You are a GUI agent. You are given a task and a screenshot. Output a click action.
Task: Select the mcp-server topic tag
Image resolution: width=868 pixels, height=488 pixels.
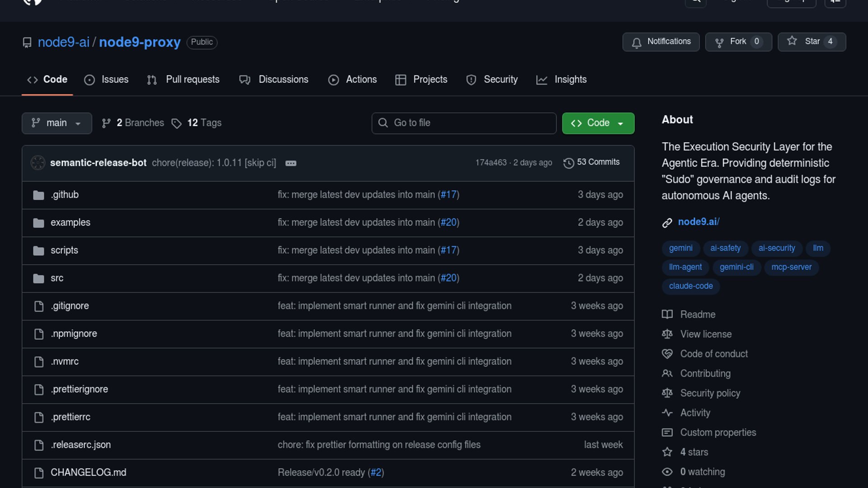(x=791, y=267)
